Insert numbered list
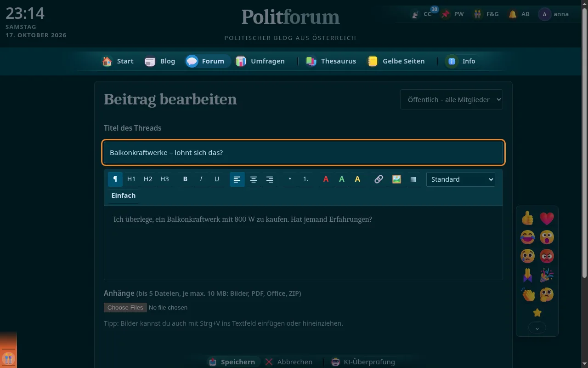 pyautogui.click(x=306, y=179)
